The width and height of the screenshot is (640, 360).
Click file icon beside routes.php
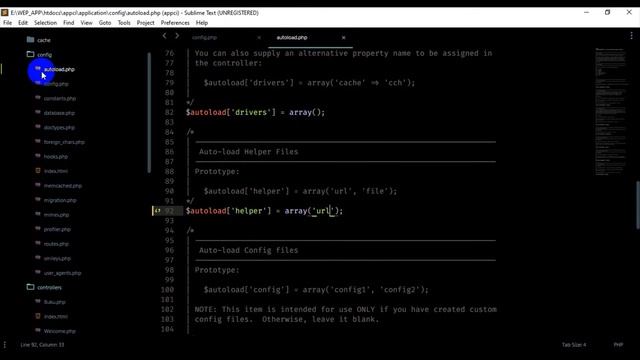(x=38, y=243)
